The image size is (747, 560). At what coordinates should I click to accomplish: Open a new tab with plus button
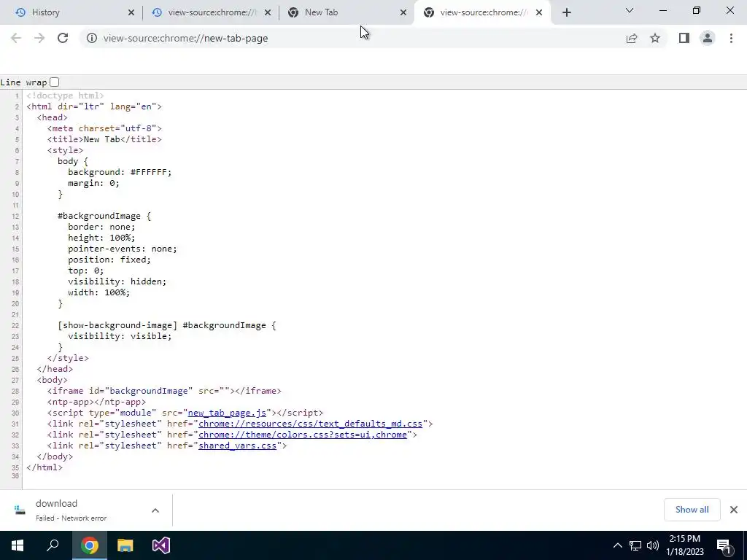[566, 12]
